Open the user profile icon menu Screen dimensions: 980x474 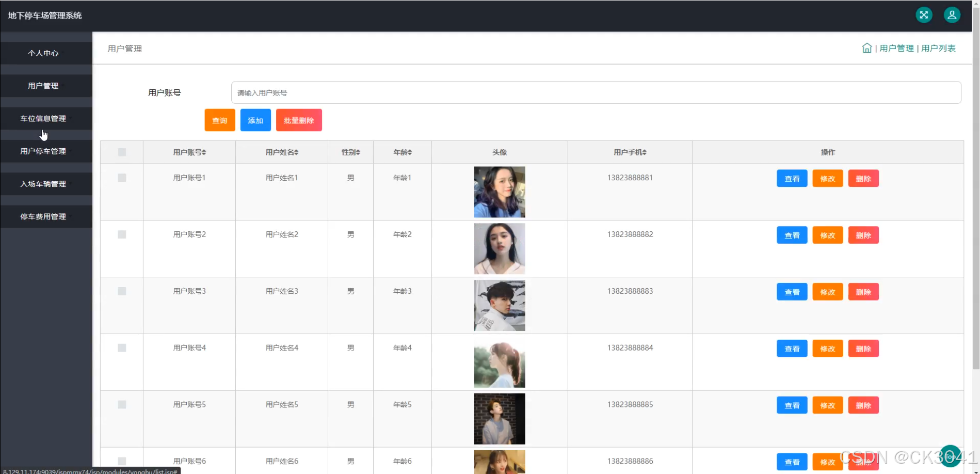(x=952, y=15)
